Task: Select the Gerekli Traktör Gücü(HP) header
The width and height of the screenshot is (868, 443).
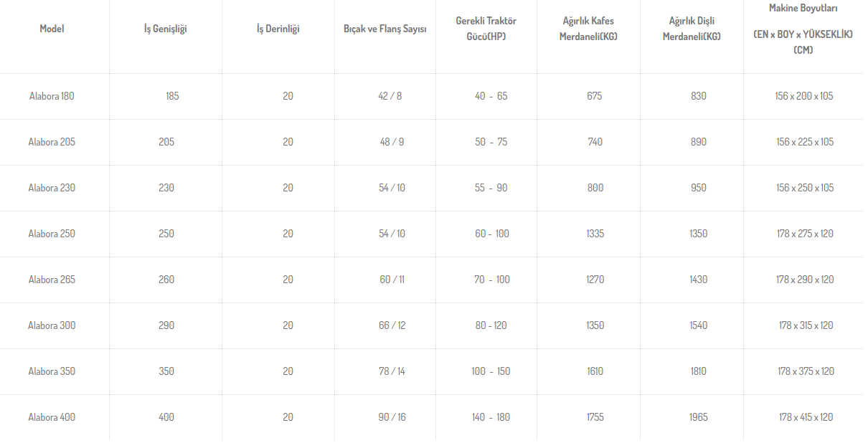Action: [486, 29]
